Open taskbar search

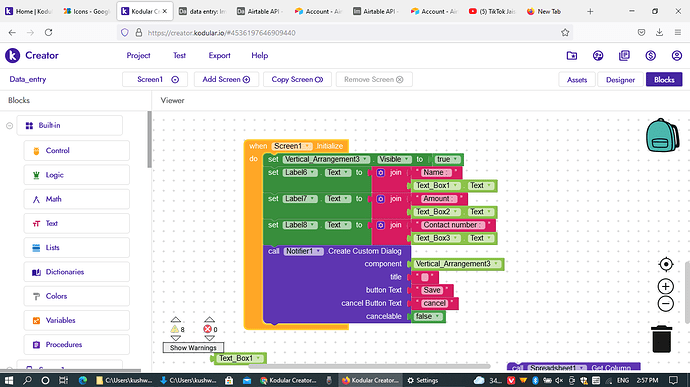pos(27,380)
